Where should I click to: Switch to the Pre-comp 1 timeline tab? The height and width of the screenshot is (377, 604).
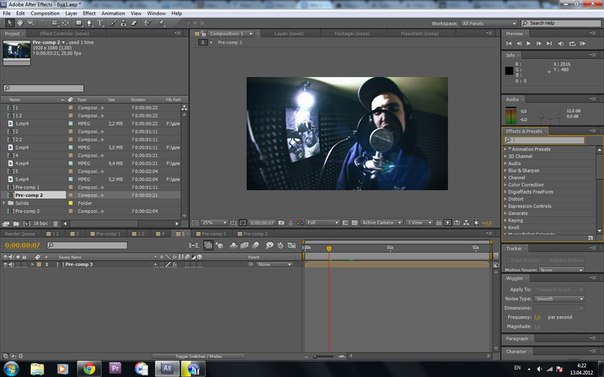pyautogui.click(x=106, y=234)
